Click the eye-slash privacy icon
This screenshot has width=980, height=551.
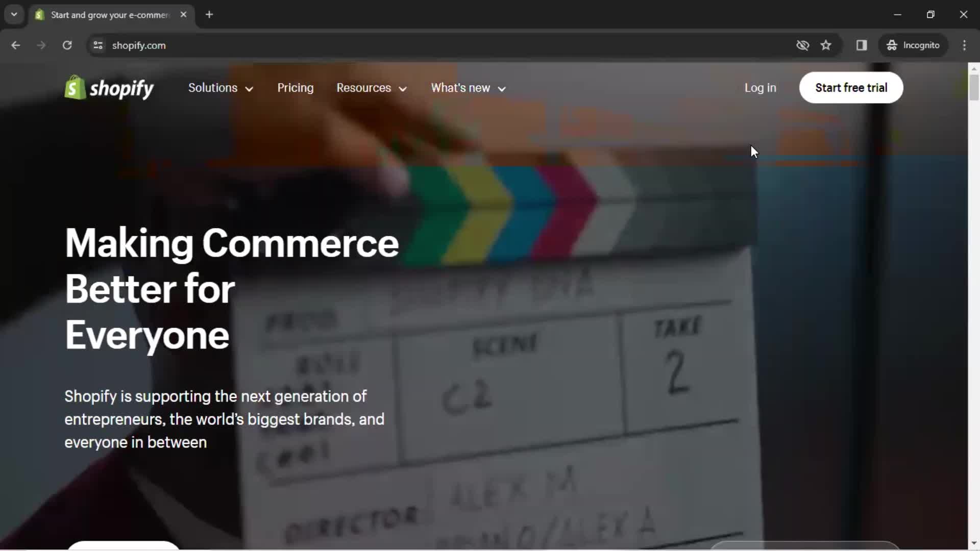pyautogui.click(x=802, y=45)
